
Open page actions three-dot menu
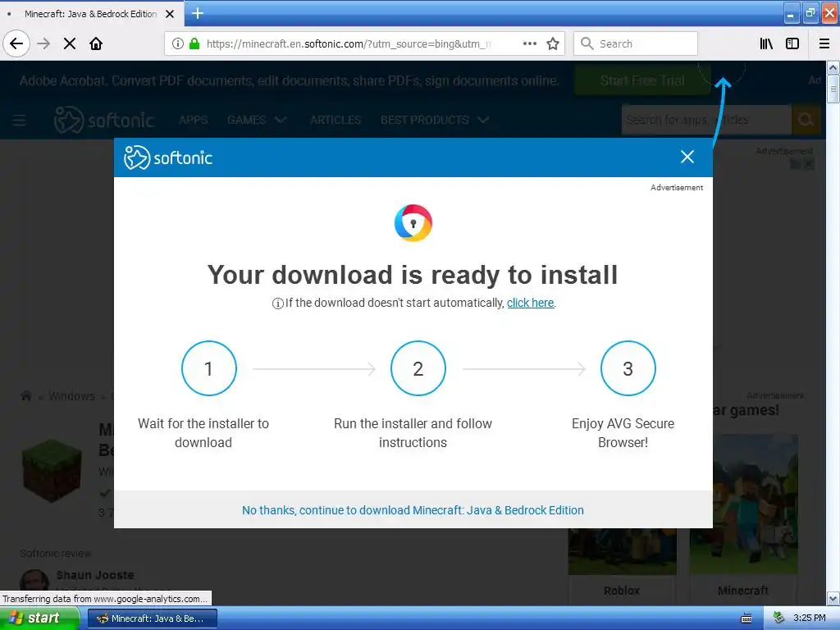click(530, 43)
